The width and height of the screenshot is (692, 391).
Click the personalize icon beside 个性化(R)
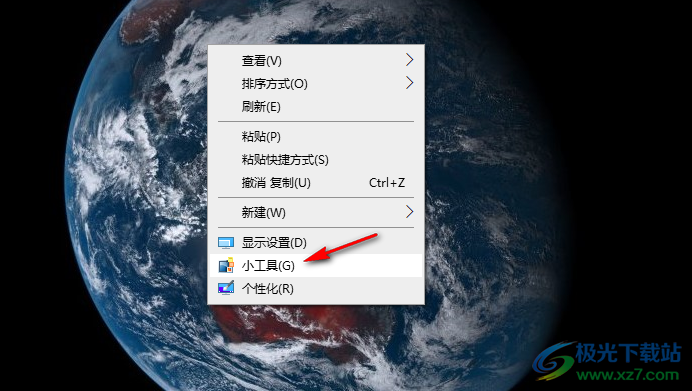[226, 288]
